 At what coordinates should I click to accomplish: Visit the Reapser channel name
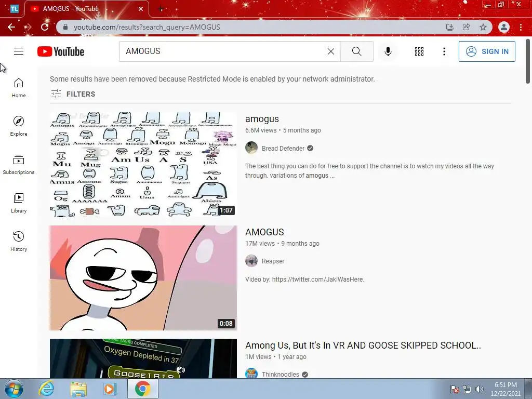tap(273, 261)
